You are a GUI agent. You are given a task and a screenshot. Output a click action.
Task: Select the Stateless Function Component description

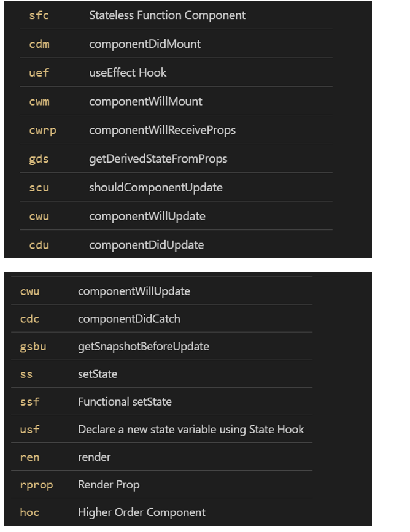tap(167, 15)
